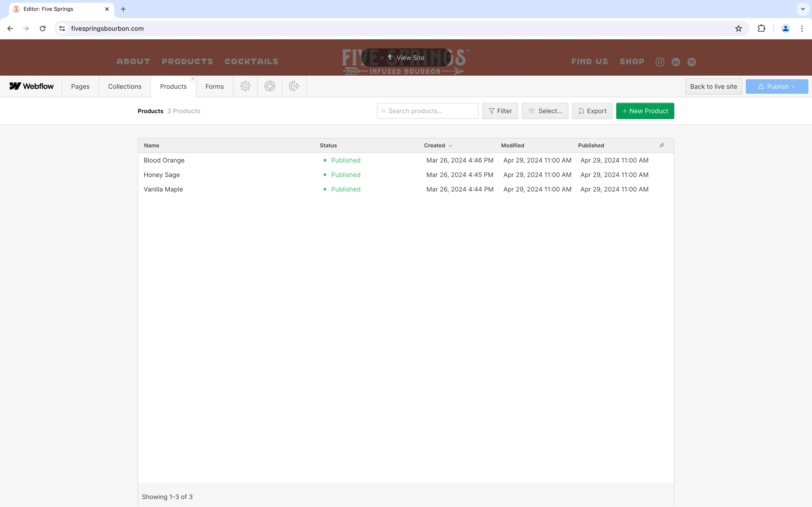
Task: Pin columns with the pin icon in table header
Action: (661, 145)
